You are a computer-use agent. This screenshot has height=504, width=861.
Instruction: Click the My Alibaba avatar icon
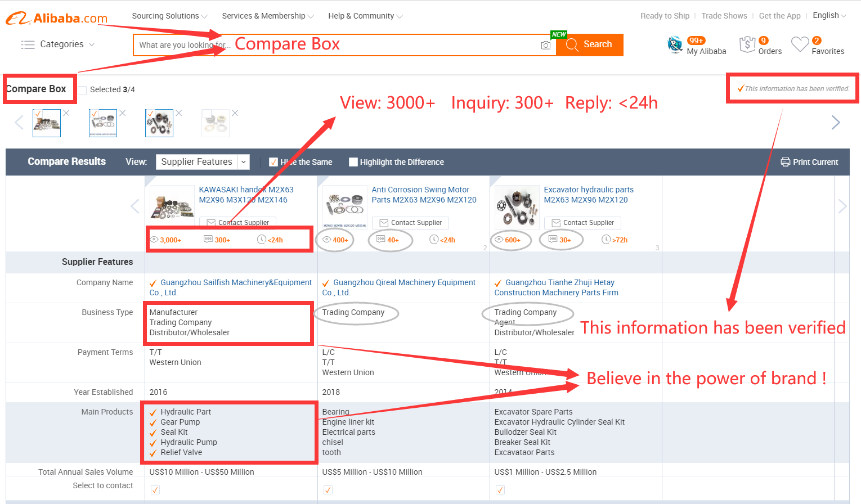coord(675,44)
